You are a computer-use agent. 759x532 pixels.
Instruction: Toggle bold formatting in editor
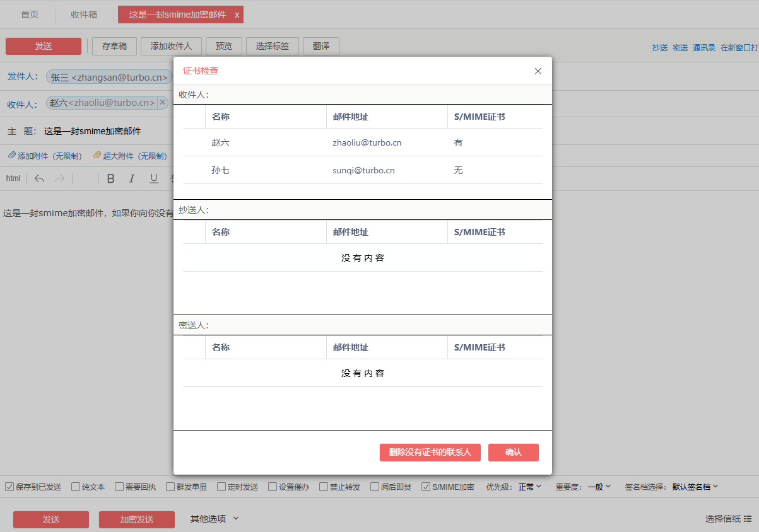coord(110,178)
